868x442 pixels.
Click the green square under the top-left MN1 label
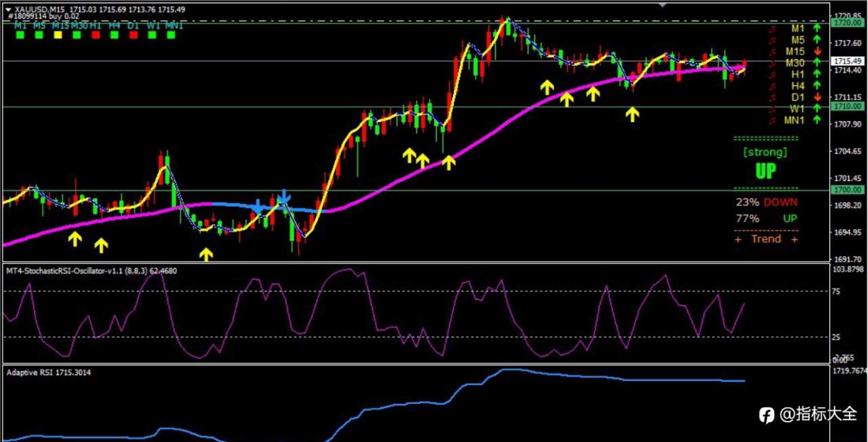tap(172, 34)
